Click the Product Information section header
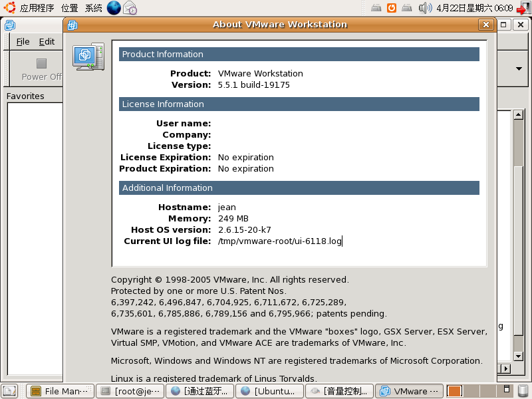The height and width of the screenshot is (399, 532). 299,55
